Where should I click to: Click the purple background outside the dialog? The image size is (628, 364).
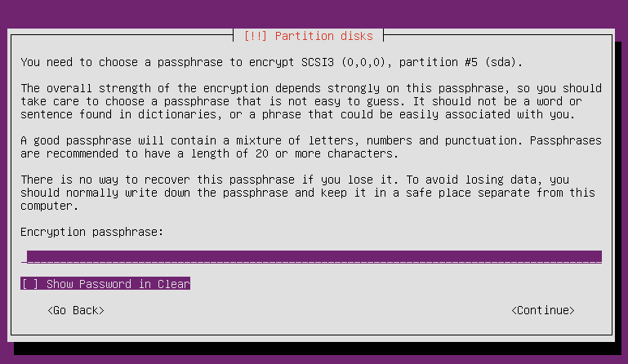point(313,14)
